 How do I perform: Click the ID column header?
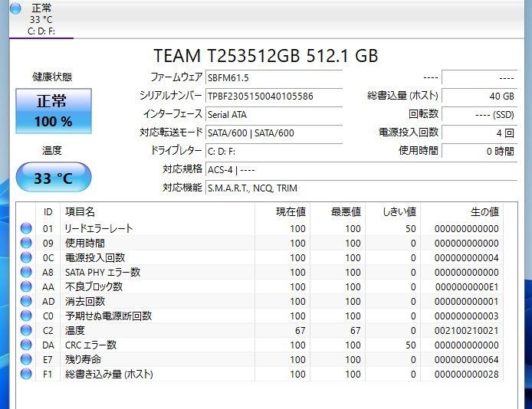click(x=48, y=212)
